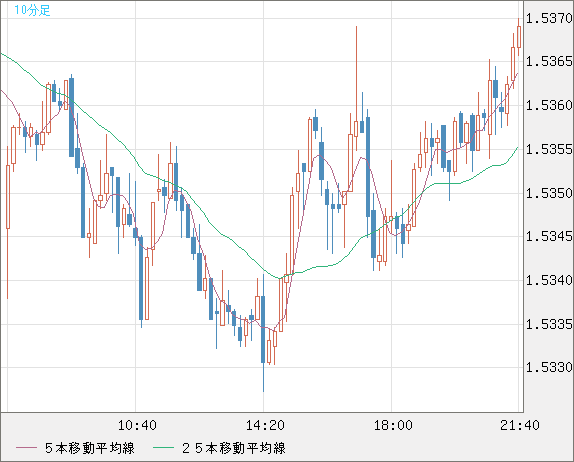This screenshot has width=574, height=462.
Task: Click the 10:40 time axis label
Action: tap(137, 425)
